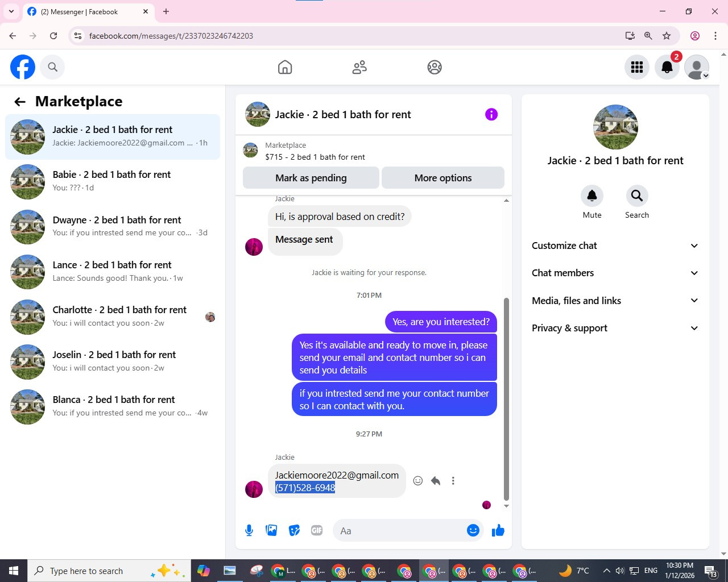Viewport: 728px width, 582px height.
Task: Click the conversation header house thumbnail
Action: click(258, 114)
